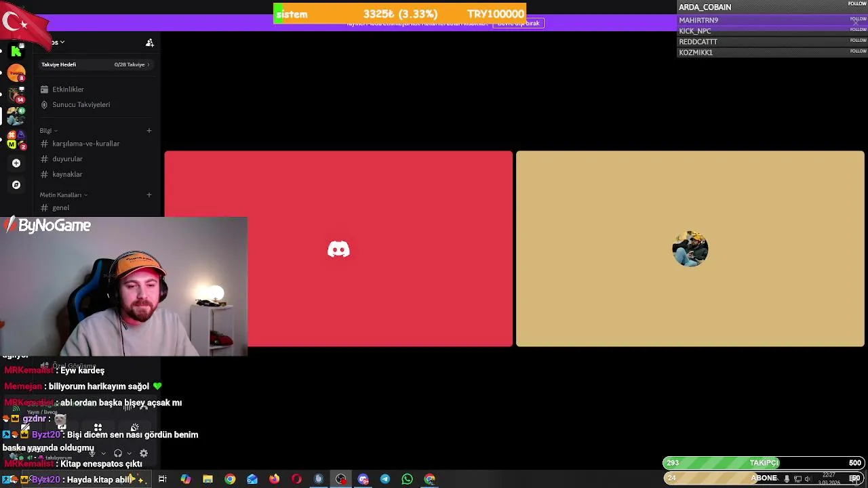The height and width of the screenshot is (488, 868).
Task: Launch Copilot from the taskbar
Action: click(x=186, y=479)
